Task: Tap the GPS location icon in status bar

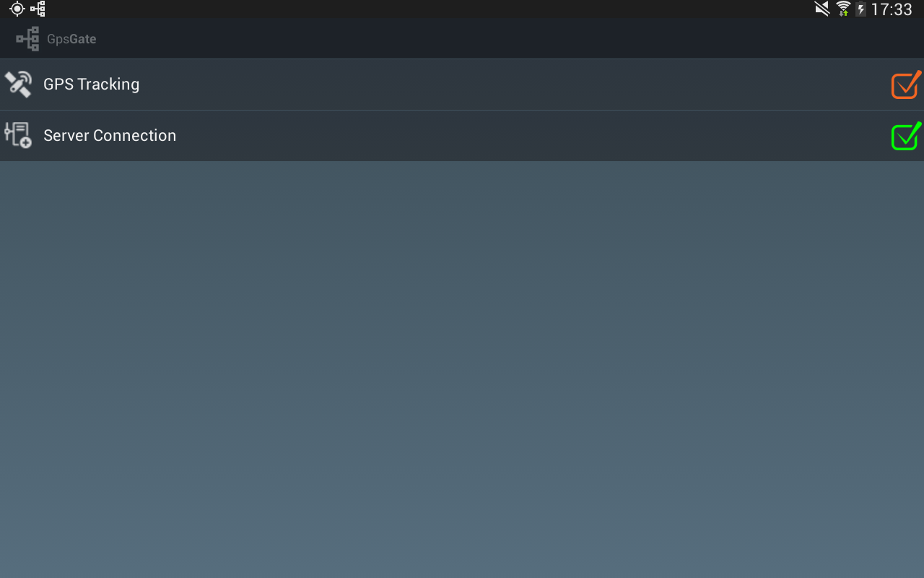Action: click(17, 9)
